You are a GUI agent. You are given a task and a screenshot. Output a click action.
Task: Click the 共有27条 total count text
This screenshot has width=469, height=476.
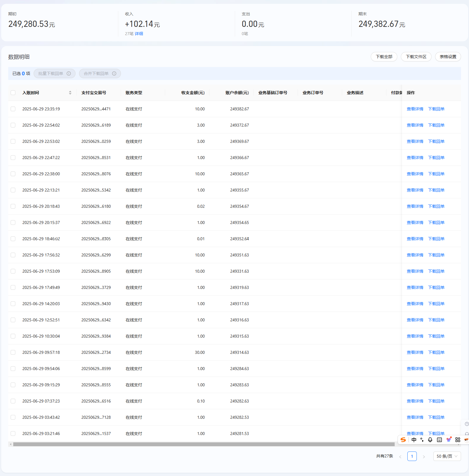pos(384,456)
